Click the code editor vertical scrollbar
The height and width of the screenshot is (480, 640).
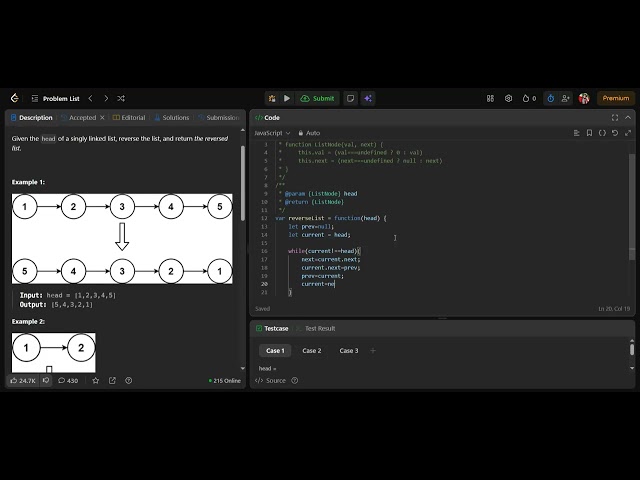coord(632,206)
